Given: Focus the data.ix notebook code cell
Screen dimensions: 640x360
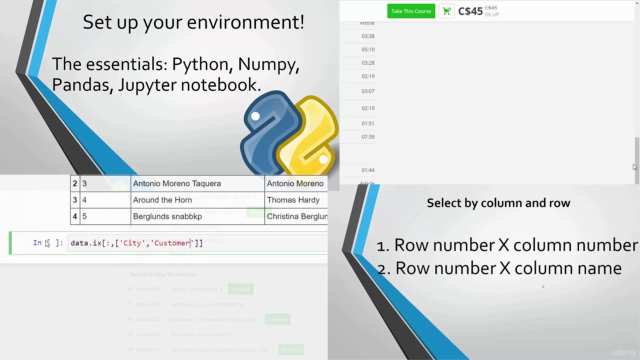Looking at the screenshot, I should coord(198,243).
